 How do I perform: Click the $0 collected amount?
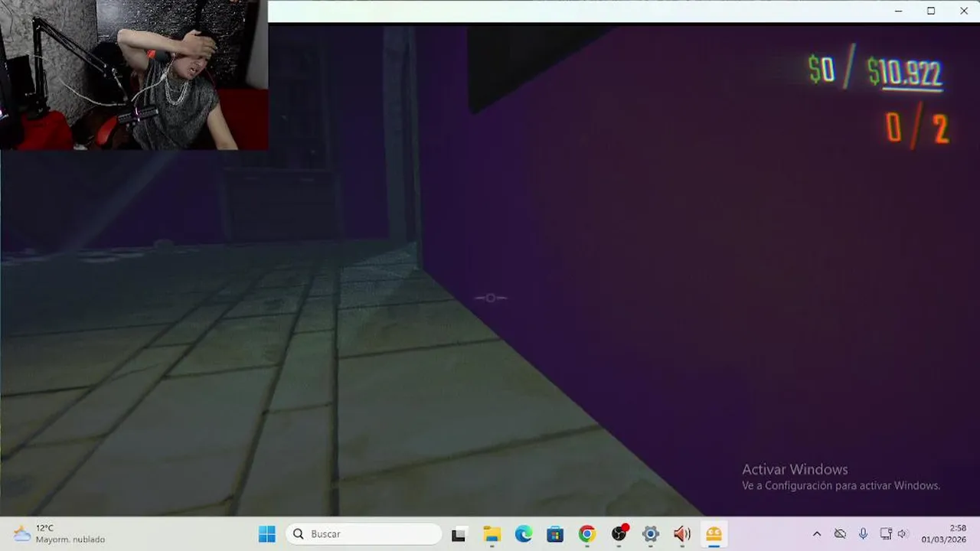822,70
